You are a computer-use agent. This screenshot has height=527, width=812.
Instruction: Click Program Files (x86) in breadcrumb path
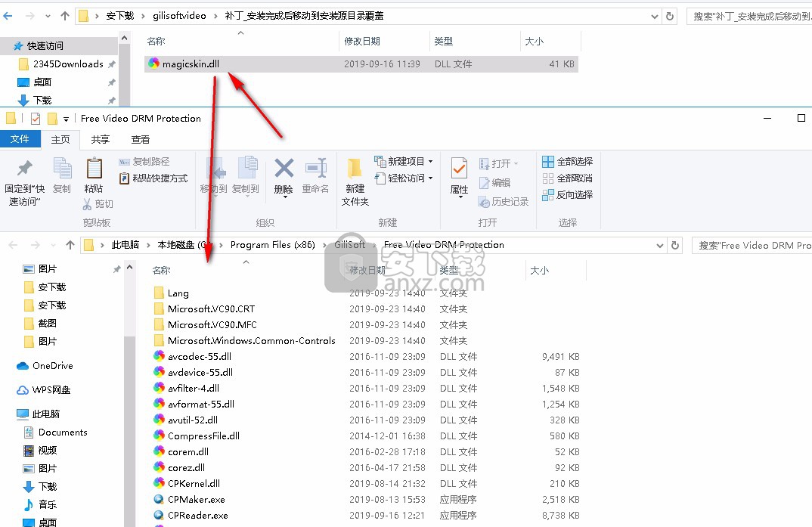point(272,245)
